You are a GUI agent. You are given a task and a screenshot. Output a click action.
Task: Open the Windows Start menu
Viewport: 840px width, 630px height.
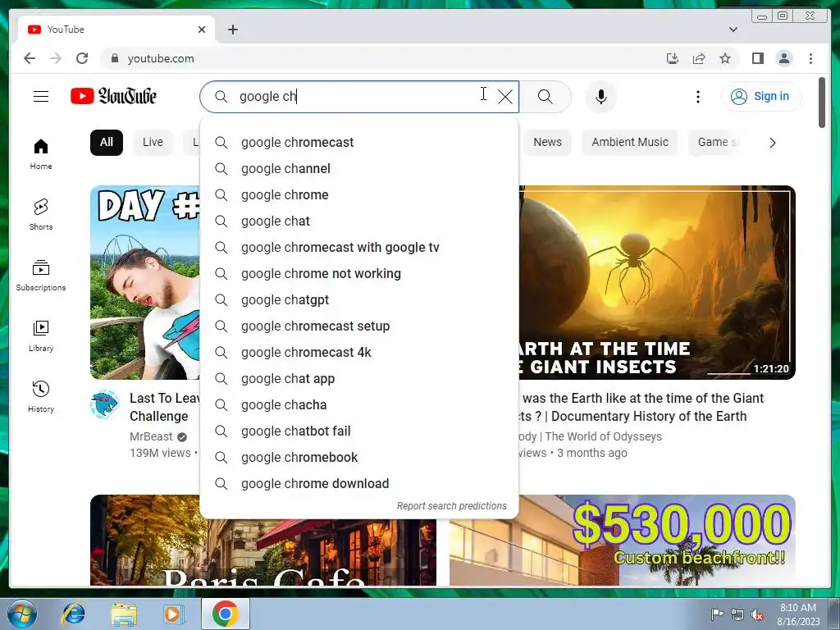click(22, 614)
